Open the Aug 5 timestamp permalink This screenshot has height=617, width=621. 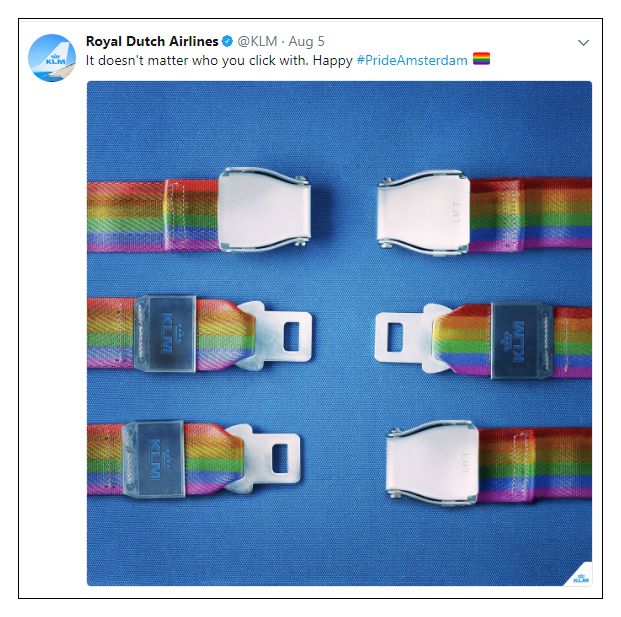pos(306,41)
